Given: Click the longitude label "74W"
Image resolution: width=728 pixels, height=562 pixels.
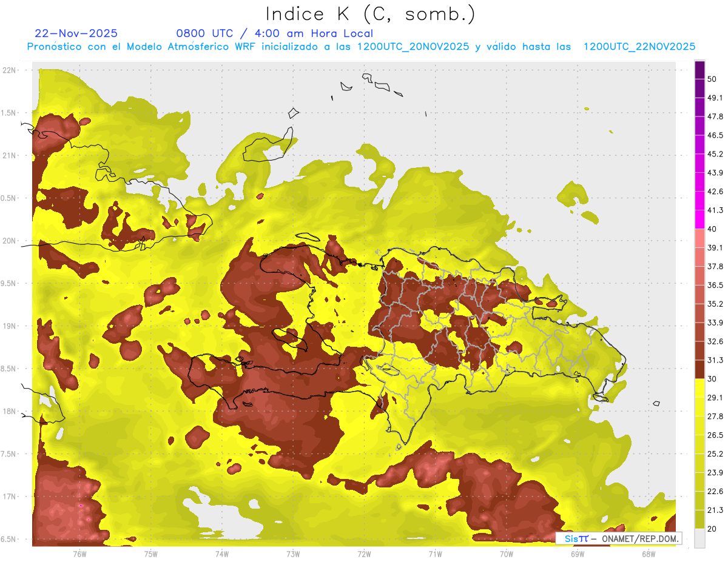Looking at the screenshot, I should (222, 554).
